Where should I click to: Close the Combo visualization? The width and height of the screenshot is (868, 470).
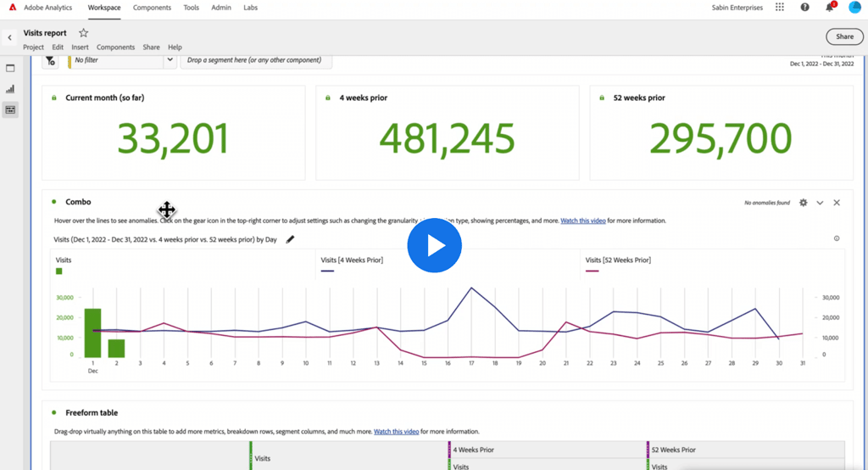pyautogui.click(x=837, y=203)
